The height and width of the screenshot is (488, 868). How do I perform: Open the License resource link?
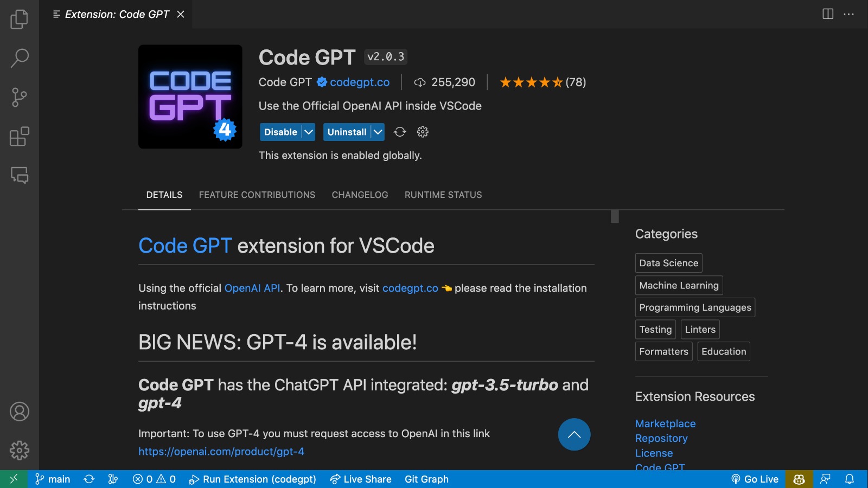point(654,453)
